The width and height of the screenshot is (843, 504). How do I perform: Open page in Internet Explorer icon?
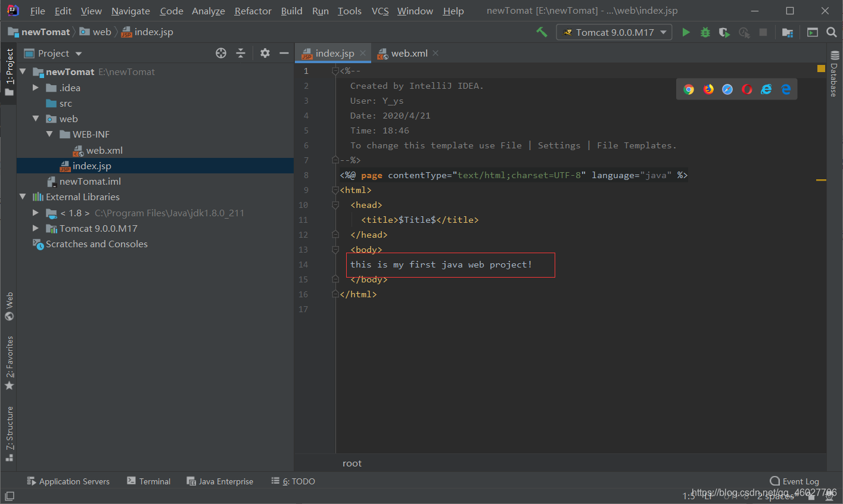(x=766, y=89)
